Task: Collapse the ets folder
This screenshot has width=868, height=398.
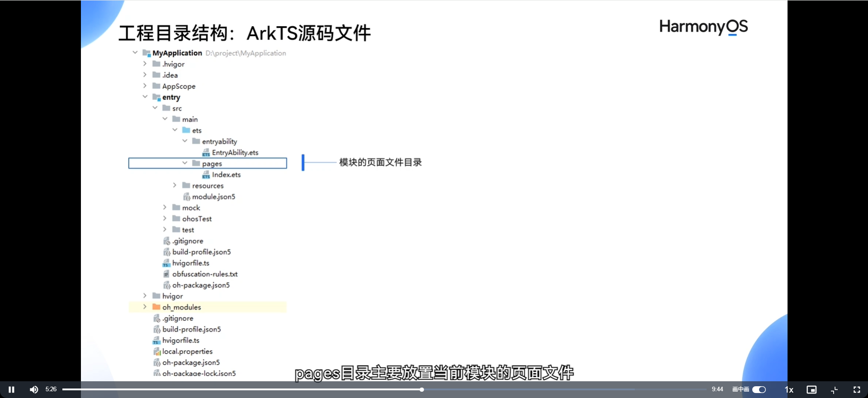Action: pyautogui.click(x=175, y=130)
